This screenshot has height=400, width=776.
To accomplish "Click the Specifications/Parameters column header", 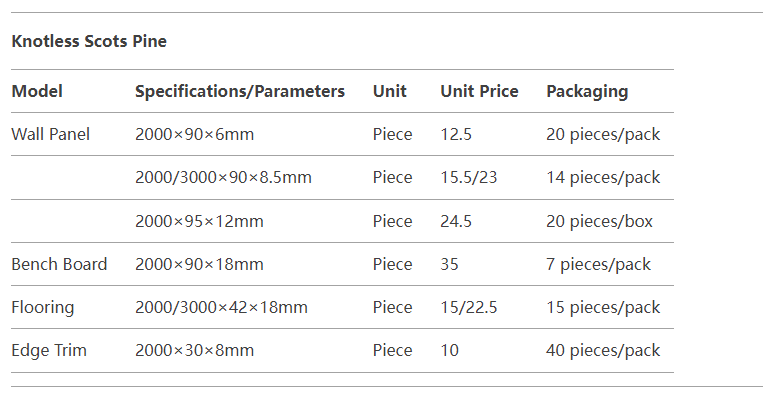I will (240, 91).
